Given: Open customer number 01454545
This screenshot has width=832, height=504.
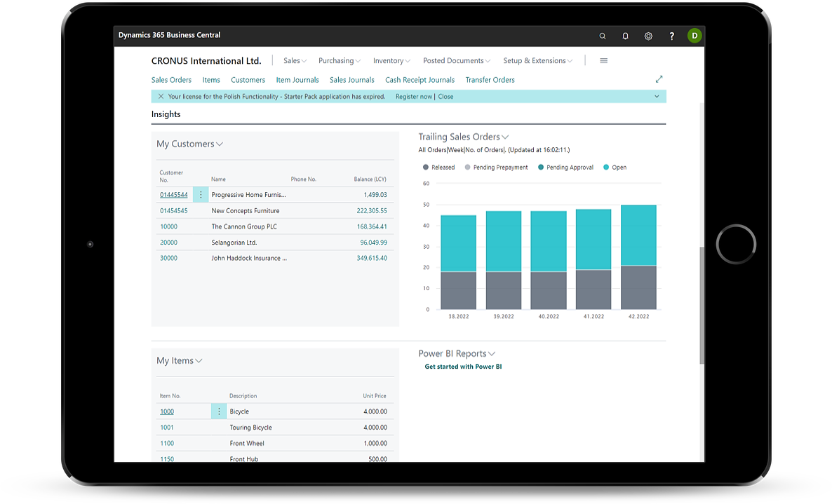Looking at the screenshot, I should (173, 210).
